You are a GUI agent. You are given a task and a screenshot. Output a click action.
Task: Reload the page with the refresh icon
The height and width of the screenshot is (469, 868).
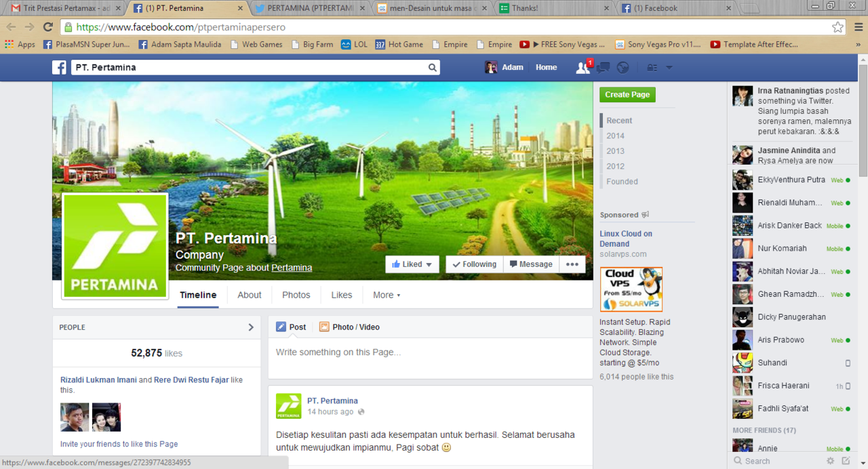coord(47,27)
